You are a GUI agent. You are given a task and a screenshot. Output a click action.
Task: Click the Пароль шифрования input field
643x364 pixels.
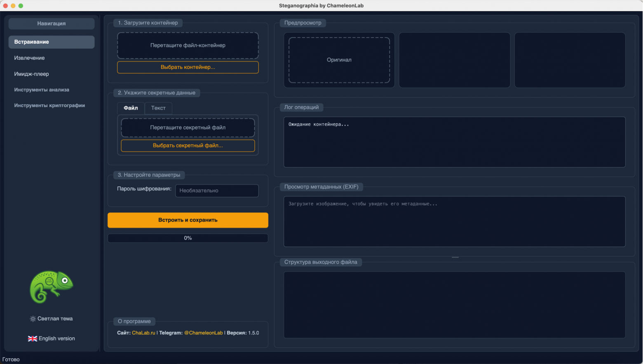[217, 190]
